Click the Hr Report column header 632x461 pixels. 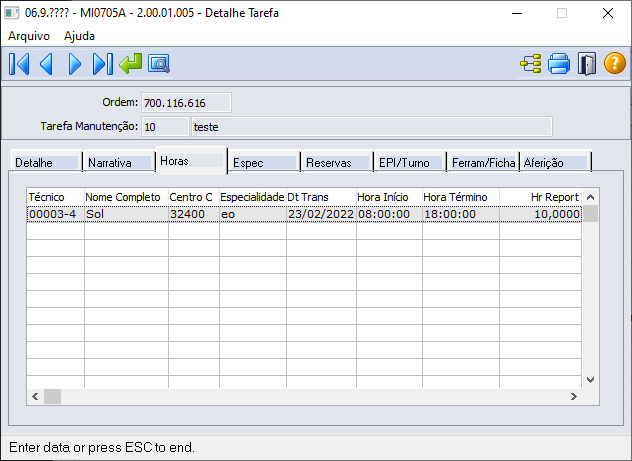[541, 197]
